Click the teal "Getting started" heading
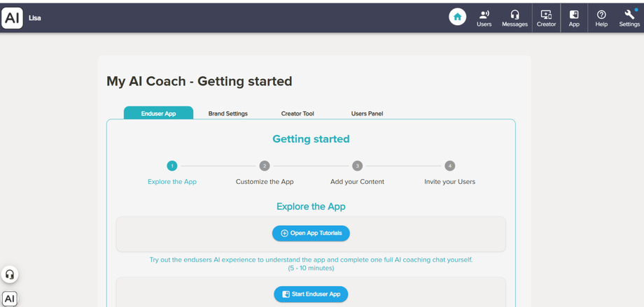The width and height of the screenshot is (644, 307). pyautogui.click(x=311, y=139)
